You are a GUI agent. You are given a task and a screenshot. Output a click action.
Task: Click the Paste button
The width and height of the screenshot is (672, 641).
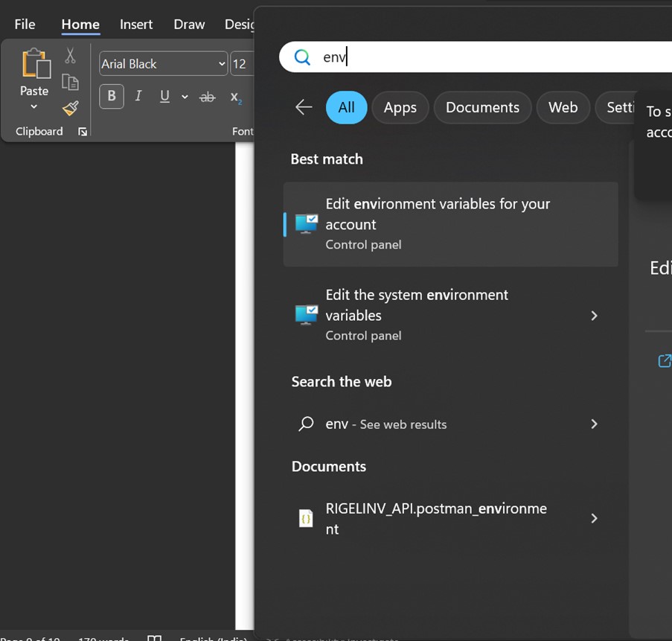pos(33,71)
